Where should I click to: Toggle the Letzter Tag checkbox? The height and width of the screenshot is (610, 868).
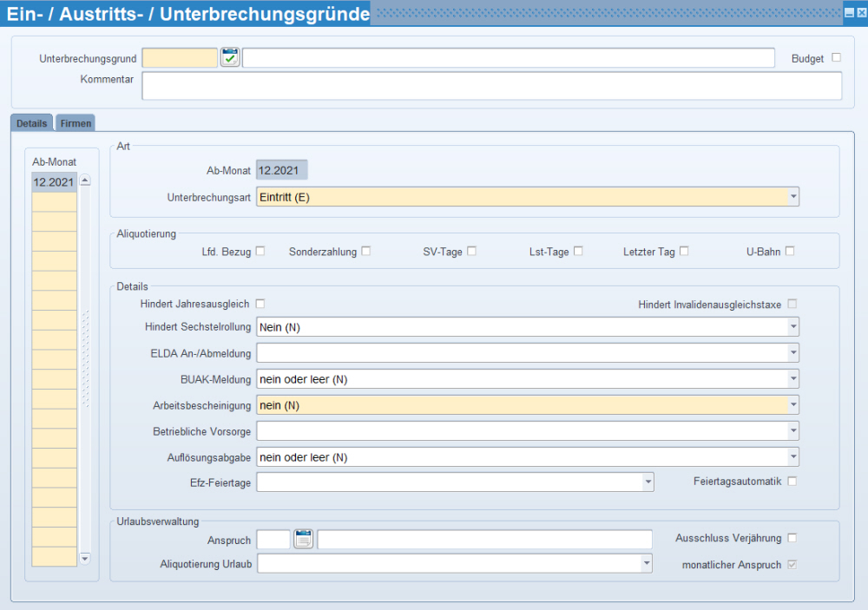(684, 252)
